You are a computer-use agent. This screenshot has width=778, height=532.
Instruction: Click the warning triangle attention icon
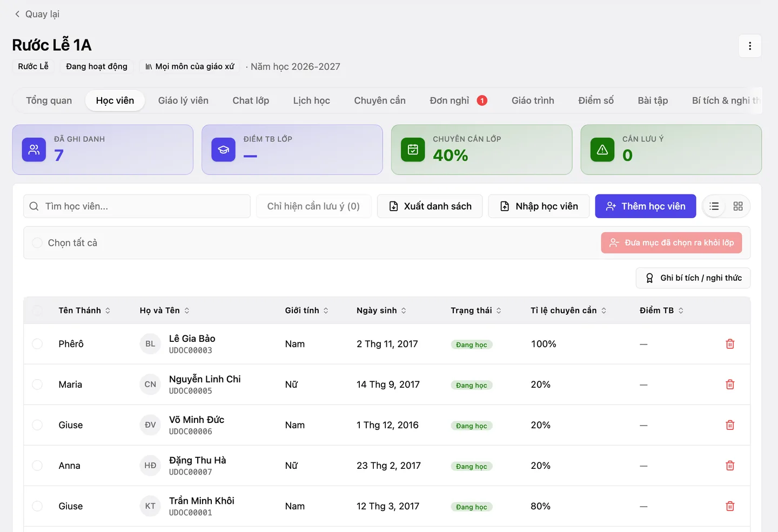[x=602, y=150]
